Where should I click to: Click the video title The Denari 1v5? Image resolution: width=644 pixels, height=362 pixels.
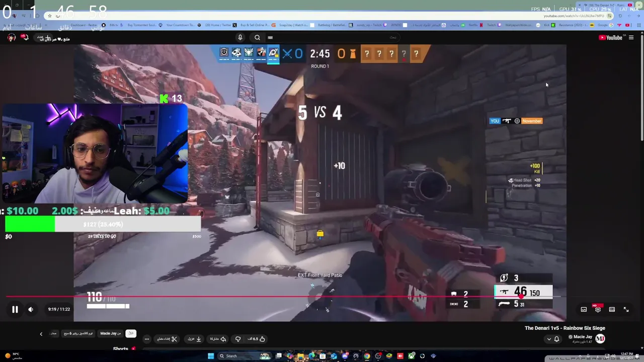pos(565,328)
